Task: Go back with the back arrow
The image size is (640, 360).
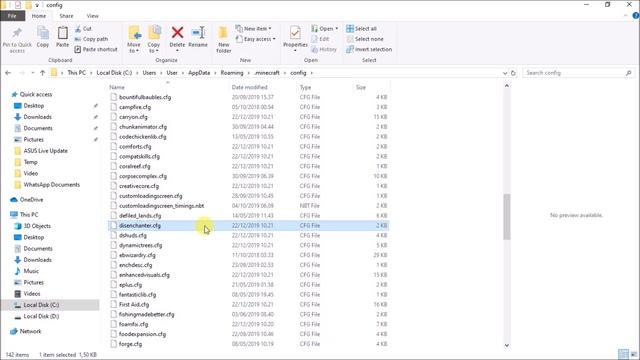Action: point(8,73)
